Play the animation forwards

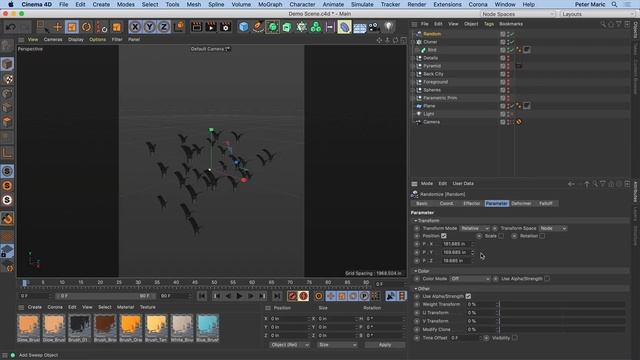(240, 296)
